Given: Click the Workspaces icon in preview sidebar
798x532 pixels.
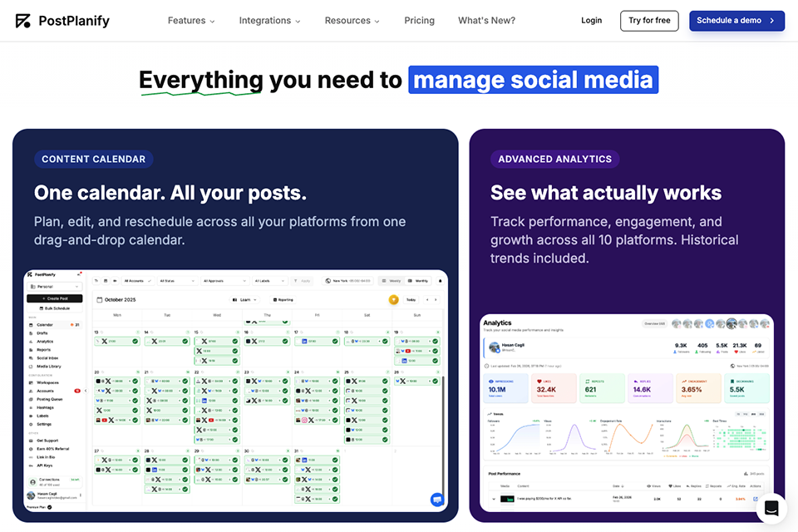Looking at the screenshot, I should 31,382.
